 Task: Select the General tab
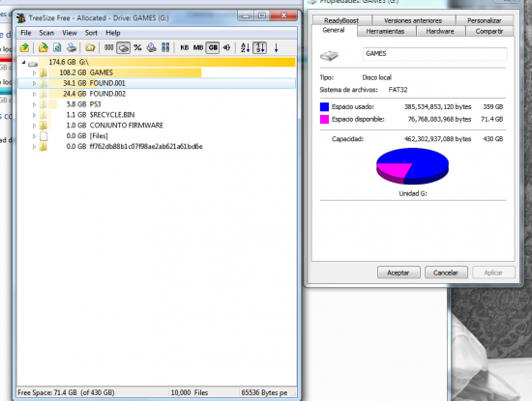click(334, 30)
